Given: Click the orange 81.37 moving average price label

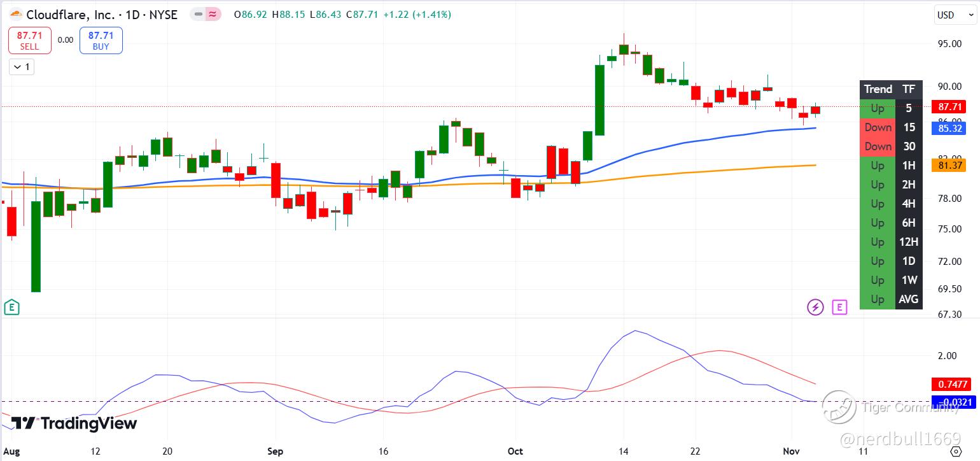Looking at the screenshot, I should pos(948,166).
